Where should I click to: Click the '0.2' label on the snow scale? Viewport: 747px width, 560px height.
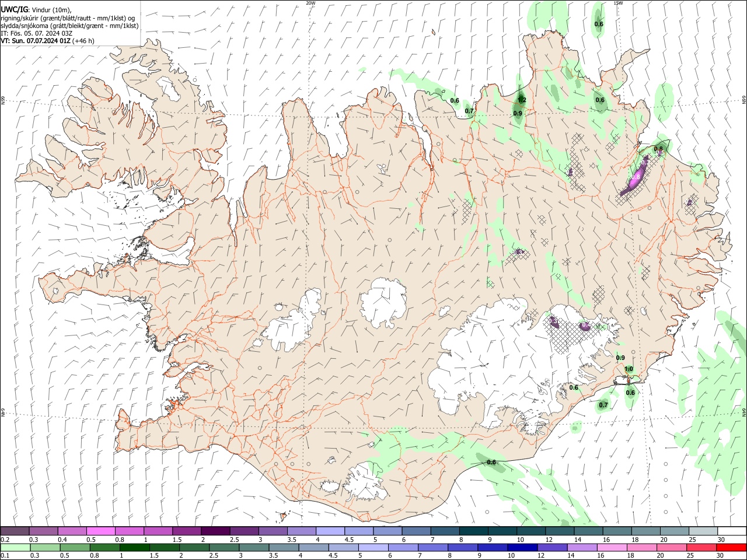click(x=5, y=540)
